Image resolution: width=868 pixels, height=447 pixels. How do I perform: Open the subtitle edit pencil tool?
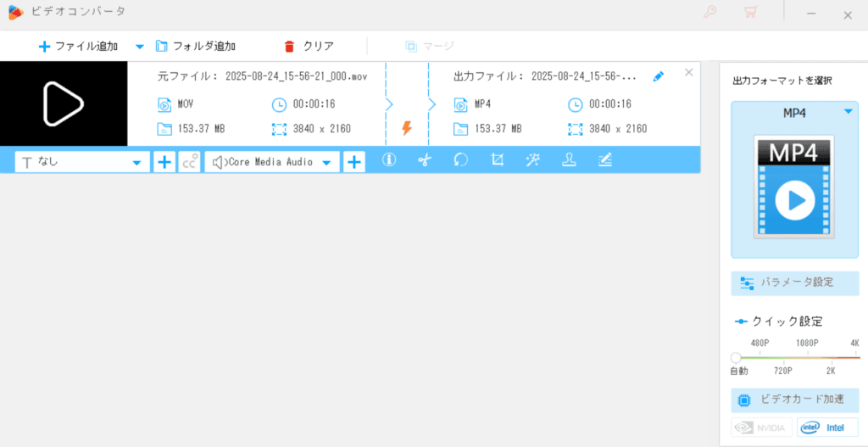pyautogui.click(x=605, y=160)
